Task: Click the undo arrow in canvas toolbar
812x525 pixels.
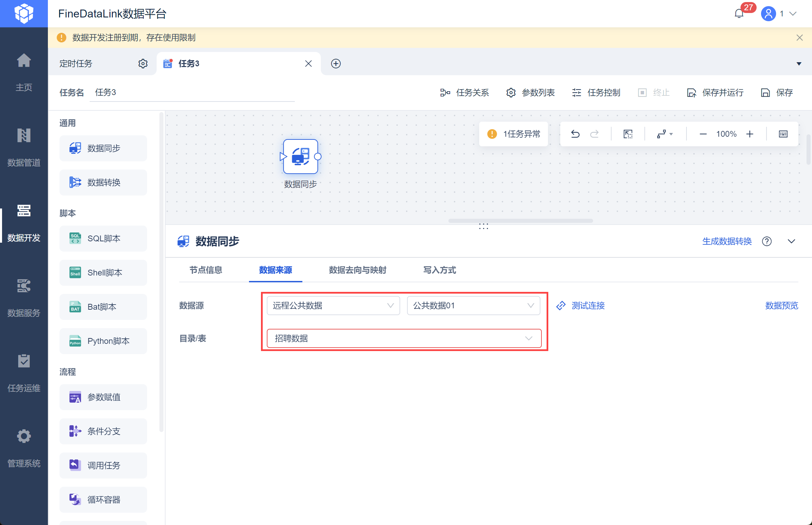Action: (575, 134)
